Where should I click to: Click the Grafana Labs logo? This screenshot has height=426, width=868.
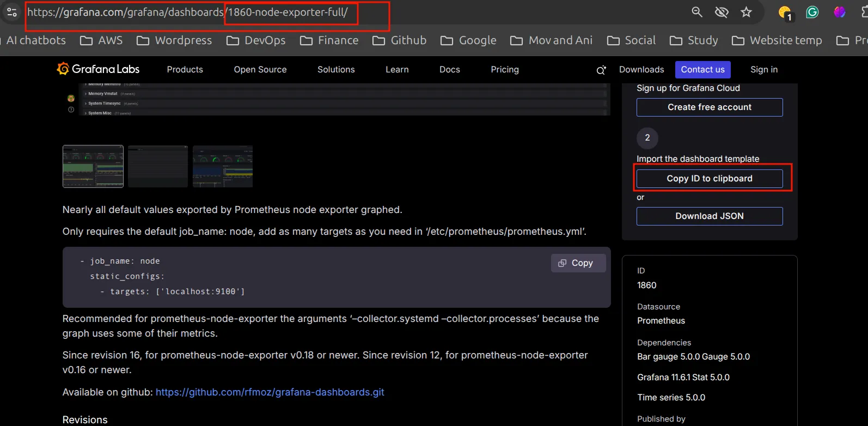[x=98, y=69]
